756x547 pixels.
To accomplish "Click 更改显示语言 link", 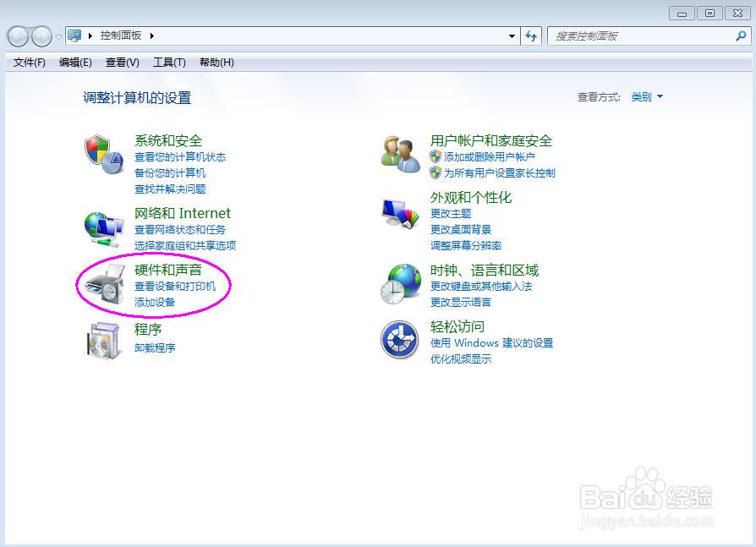I will point(461,302).
